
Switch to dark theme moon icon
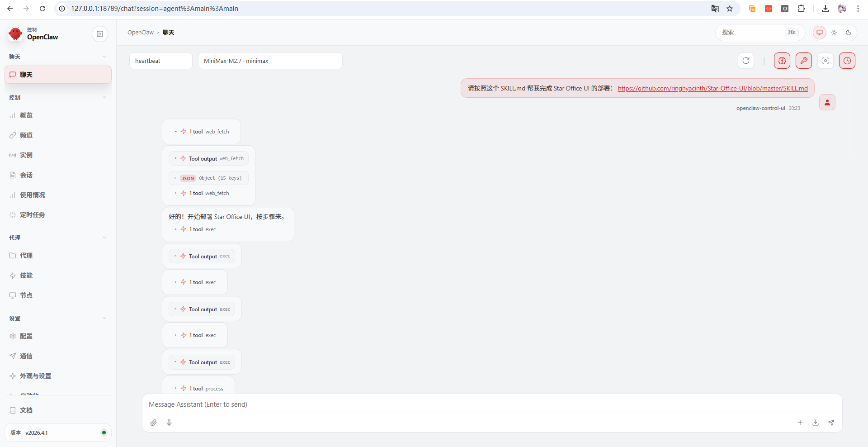coord(849,33)
